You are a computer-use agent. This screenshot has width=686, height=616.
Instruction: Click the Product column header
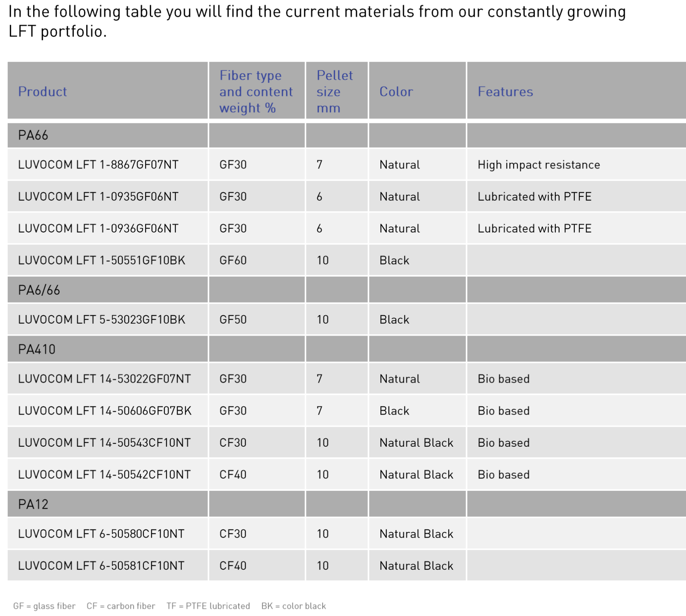[42, 92]
